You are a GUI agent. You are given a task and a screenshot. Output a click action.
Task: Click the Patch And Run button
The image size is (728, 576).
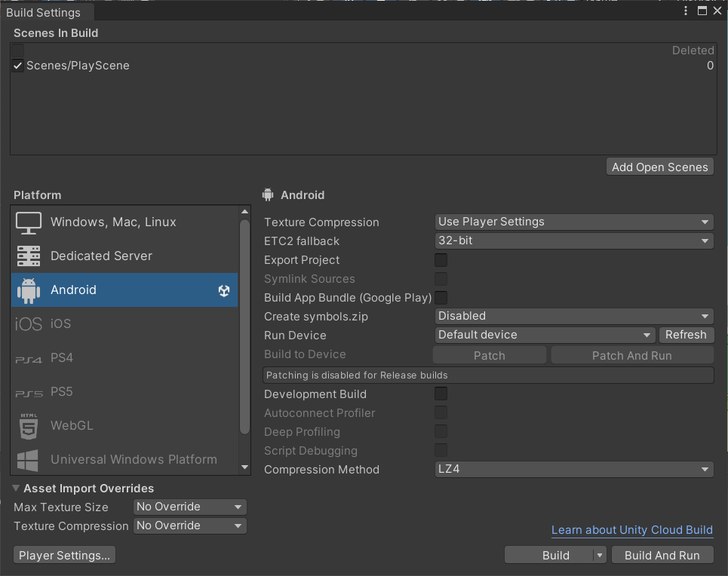[632, 356]
